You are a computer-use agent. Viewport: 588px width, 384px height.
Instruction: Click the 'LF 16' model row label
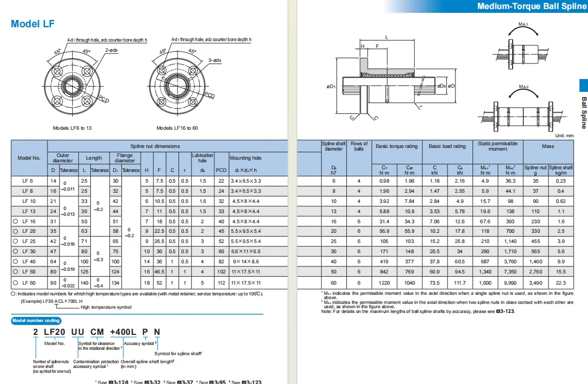point(29,222)
